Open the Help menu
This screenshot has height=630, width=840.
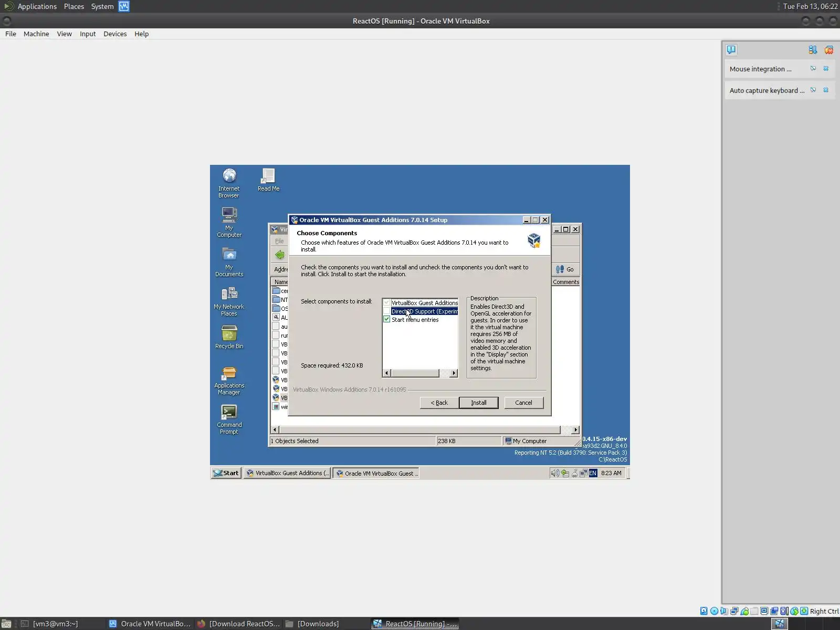point(141,34)
